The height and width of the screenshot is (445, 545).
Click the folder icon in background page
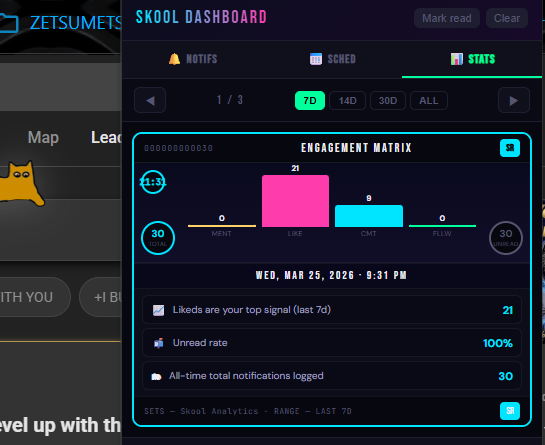pos(9,23)
